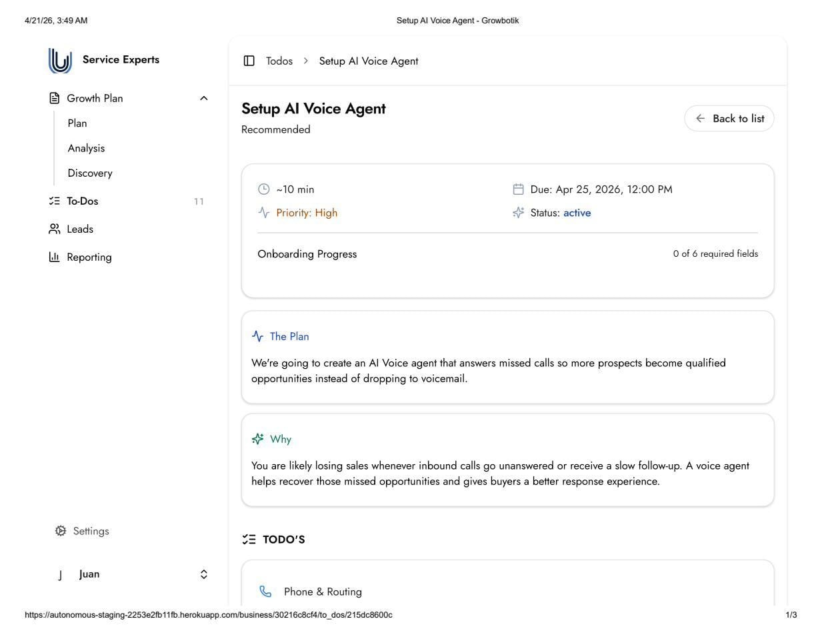
Task: Click the Onboarding Progress bar area
Action: [x=507, y=272]
